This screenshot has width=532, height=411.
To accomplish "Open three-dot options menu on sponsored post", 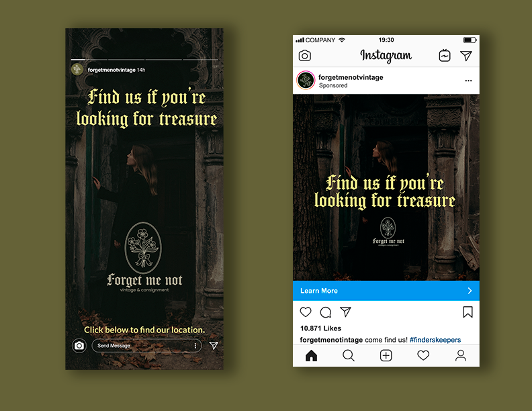I will click(469, 81).
